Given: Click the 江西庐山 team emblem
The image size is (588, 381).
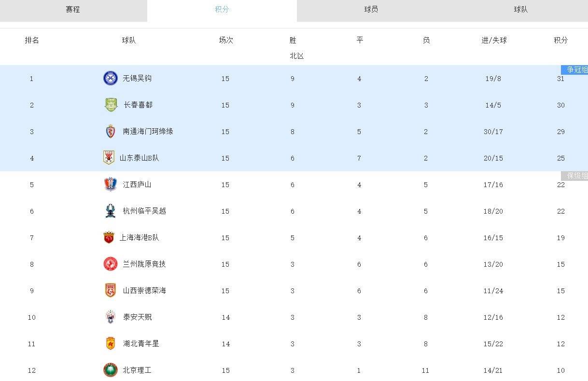Looking at the screenshot, I should pos(111,184).
